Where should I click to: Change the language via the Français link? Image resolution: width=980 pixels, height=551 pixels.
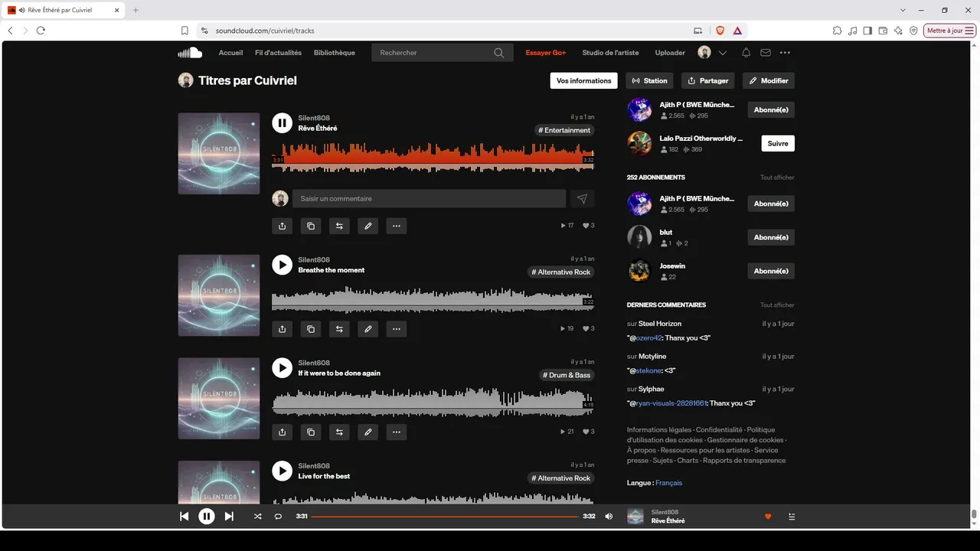coord(668,483)
